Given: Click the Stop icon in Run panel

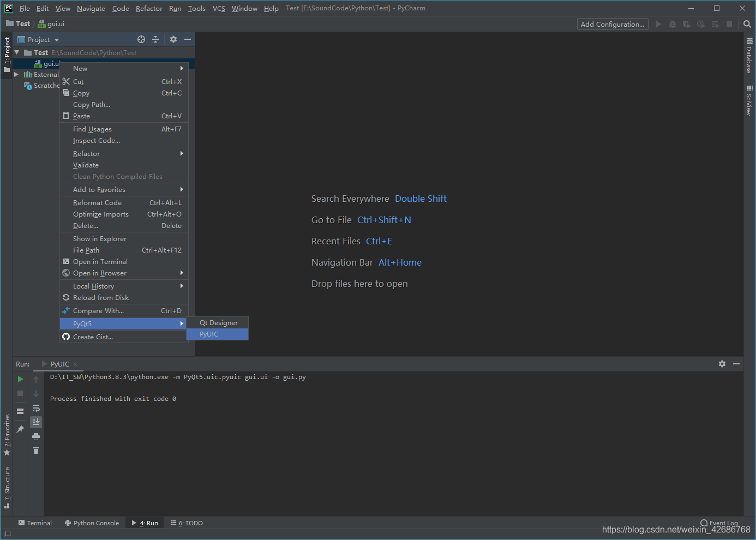Looking at the screenshot, I should coord(20,393).
